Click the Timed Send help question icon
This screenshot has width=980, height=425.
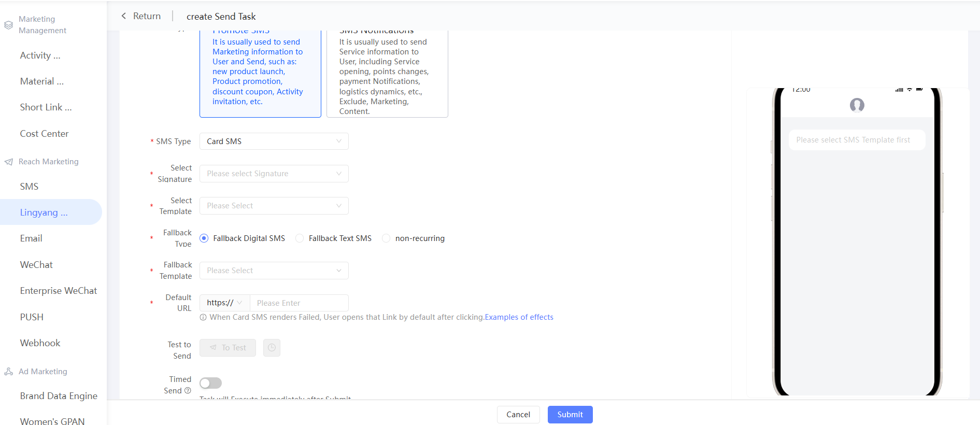[x=188, y=391]
